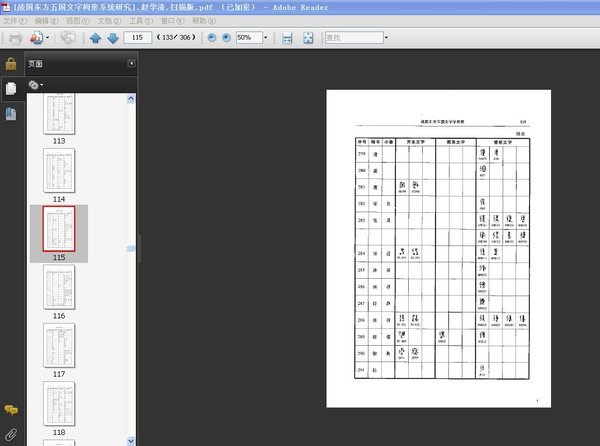Open the Pages panel options gear menu
The image size is (600, 446).
tap(35, 85)
